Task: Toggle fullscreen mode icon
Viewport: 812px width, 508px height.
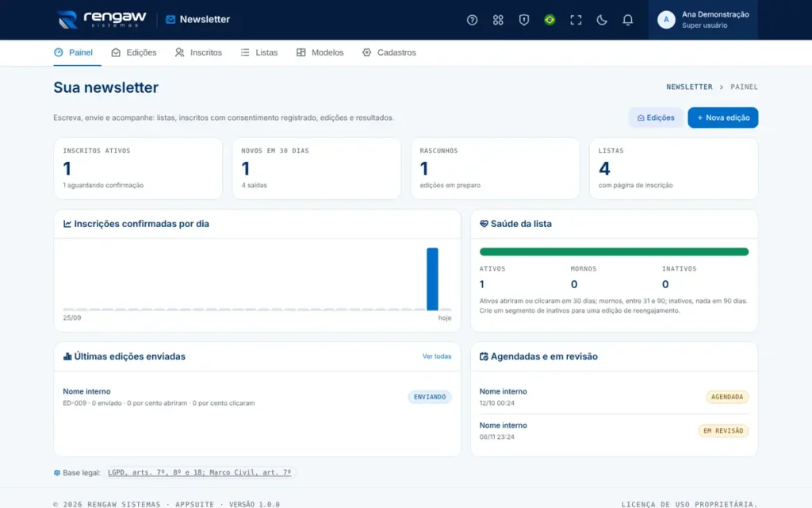Action: 576,20
